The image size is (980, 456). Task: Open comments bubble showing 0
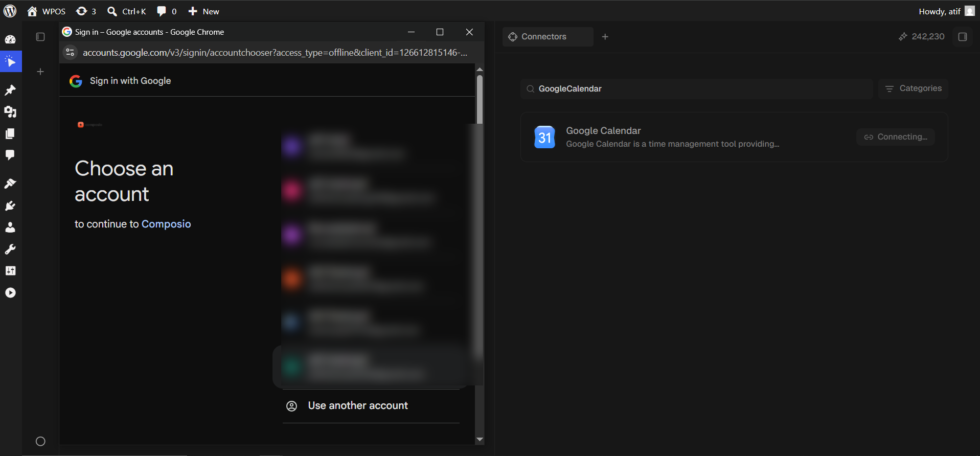(x=167, y=11)
